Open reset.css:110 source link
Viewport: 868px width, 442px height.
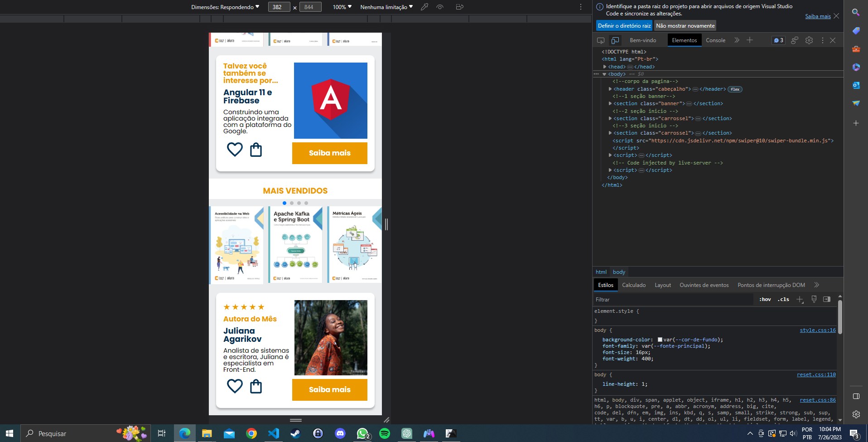click(x=816, y=374)
